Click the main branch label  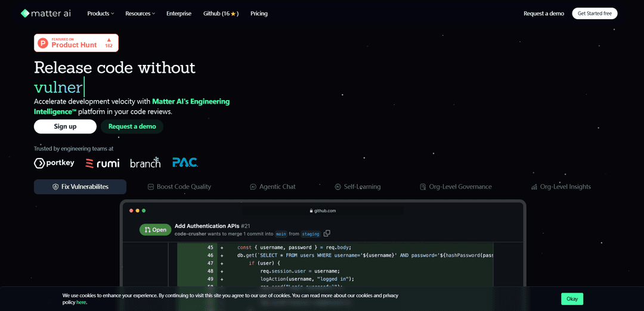280,234
